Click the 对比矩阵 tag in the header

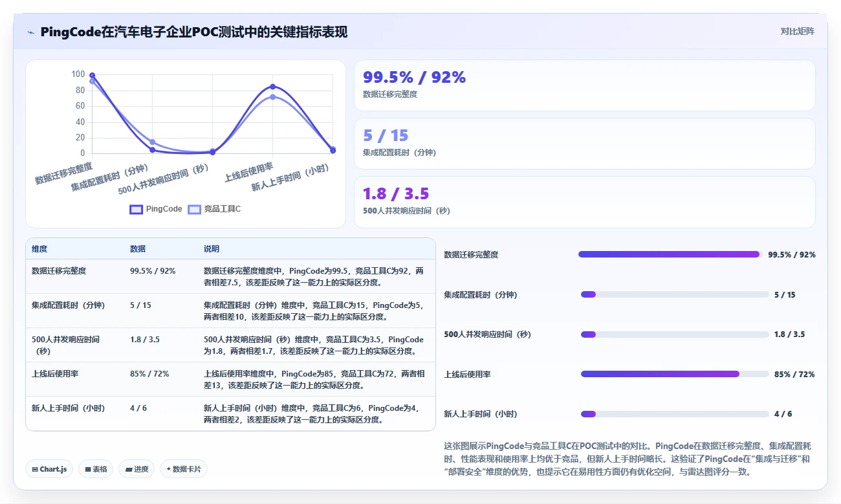pos(797,31)
